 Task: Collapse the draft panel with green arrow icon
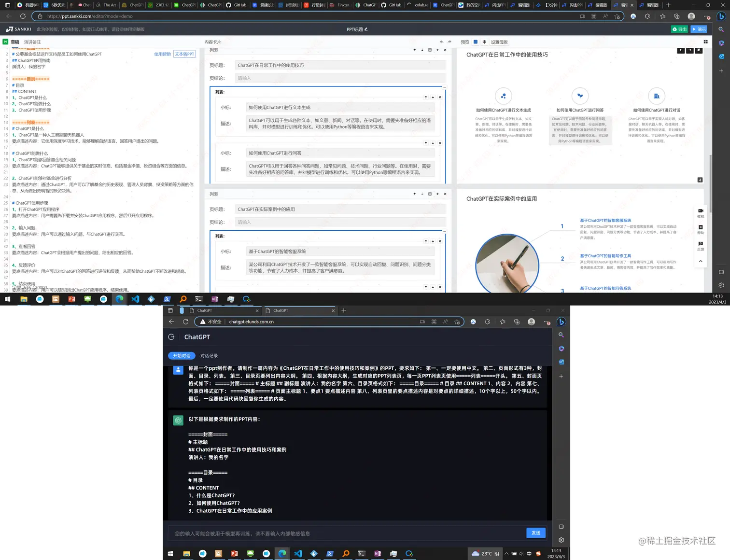click(5, 42)
